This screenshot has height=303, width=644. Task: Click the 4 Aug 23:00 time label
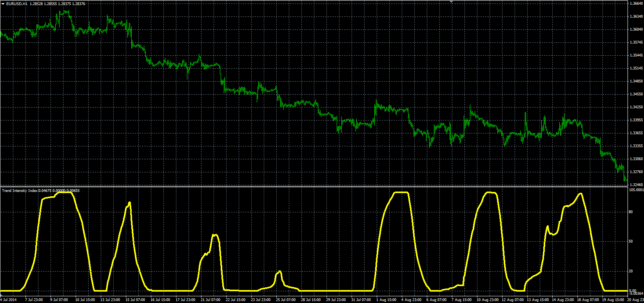pyautogui.click(x=411, y=300)
